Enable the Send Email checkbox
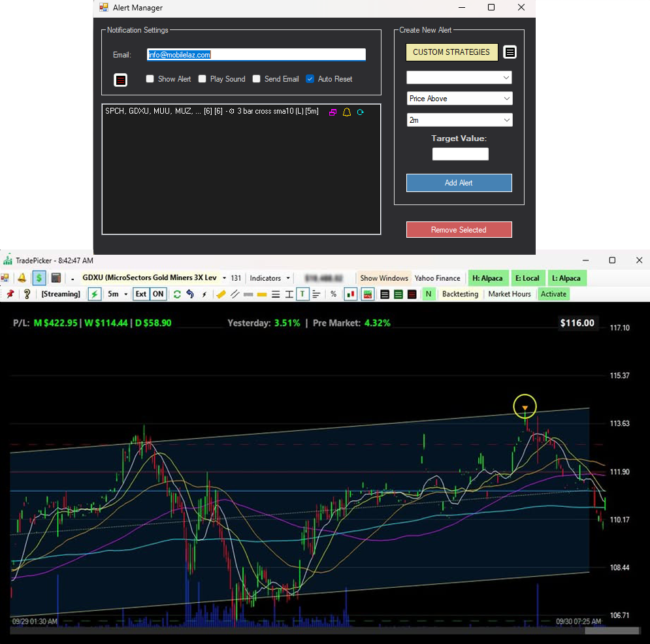 [x=257, y=79]
